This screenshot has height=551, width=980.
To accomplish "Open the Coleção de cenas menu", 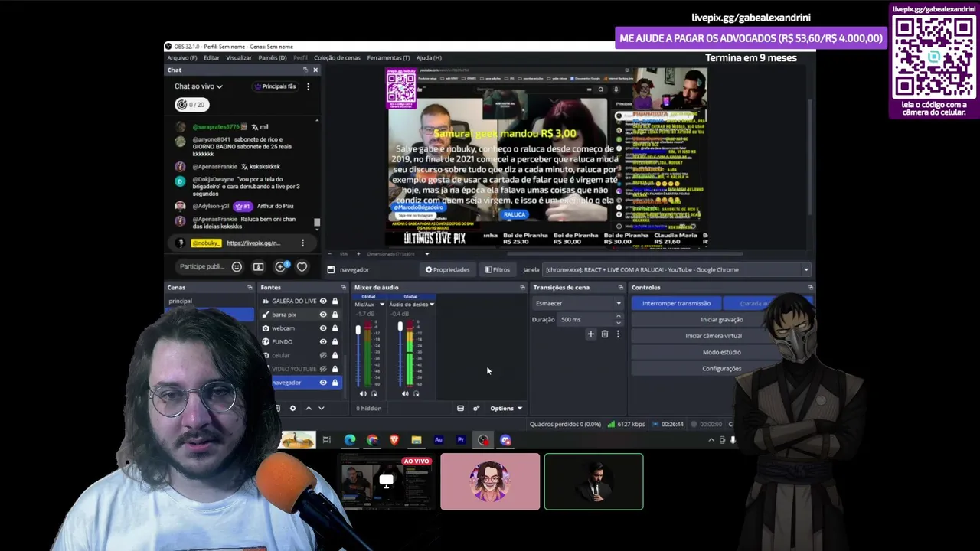I will [337, 57].
